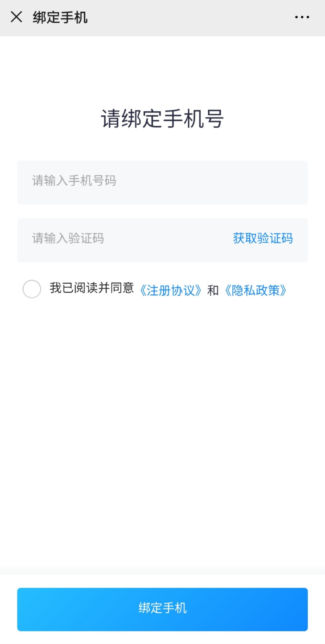Tap the 请输入手机号码 placeholder text
This screenshot has width=325, height=644.
tap(74, 181)
